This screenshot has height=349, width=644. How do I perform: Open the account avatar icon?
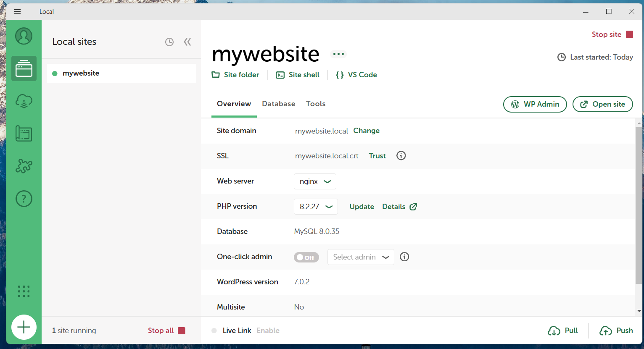coord(24,36)
